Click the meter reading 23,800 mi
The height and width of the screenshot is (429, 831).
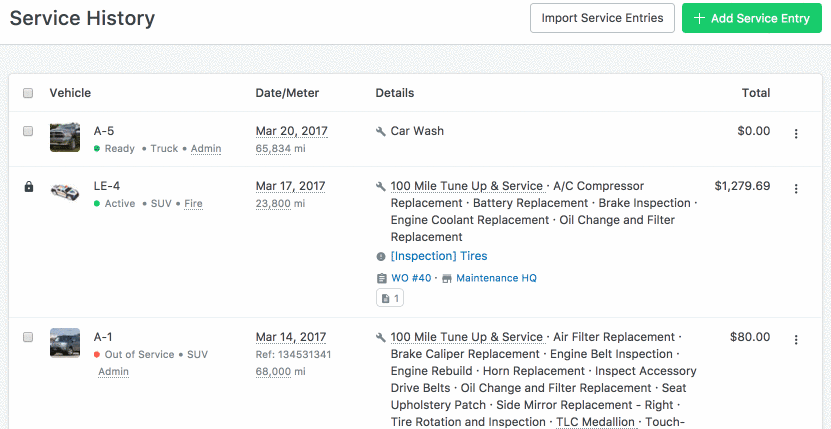pyautogui.click(x=280, y=204)
